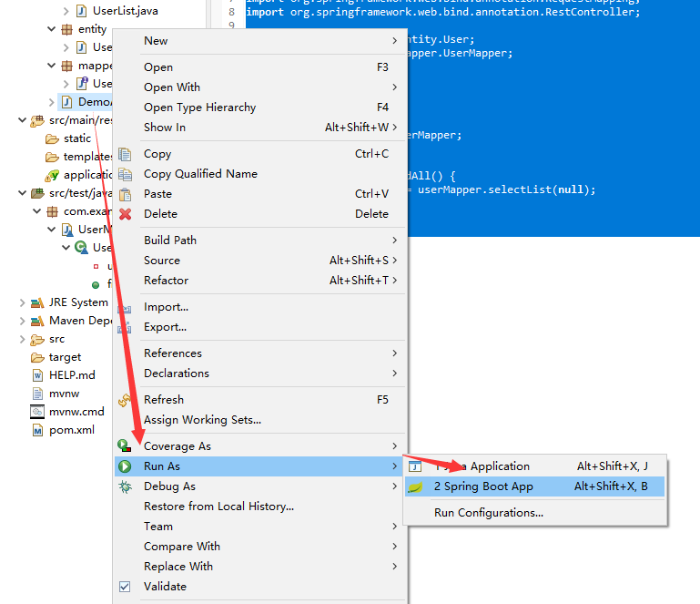Click the Copy icon in context menu
Screen dimensions: 700x604
pos(125,154)
